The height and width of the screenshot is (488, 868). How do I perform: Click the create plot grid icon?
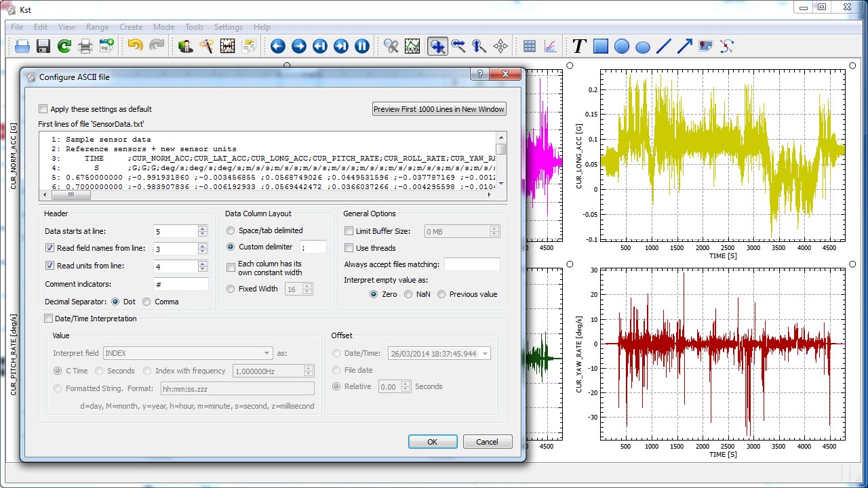point(530,46)
